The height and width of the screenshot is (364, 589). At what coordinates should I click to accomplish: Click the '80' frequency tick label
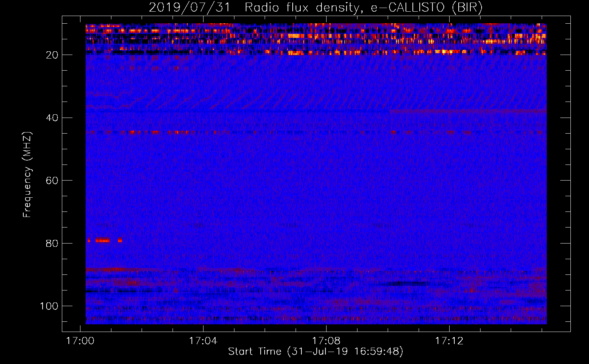click(52, 243)
